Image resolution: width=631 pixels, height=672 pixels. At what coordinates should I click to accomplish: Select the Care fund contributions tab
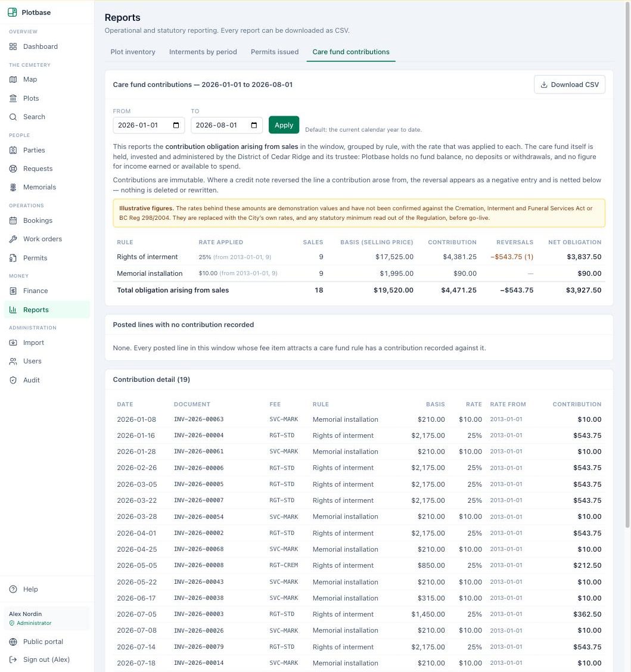350,52
